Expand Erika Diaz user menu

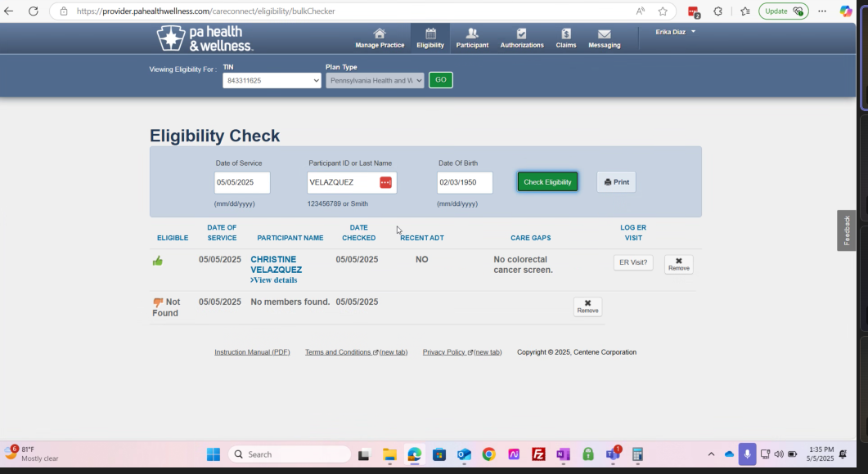[676, 32]
